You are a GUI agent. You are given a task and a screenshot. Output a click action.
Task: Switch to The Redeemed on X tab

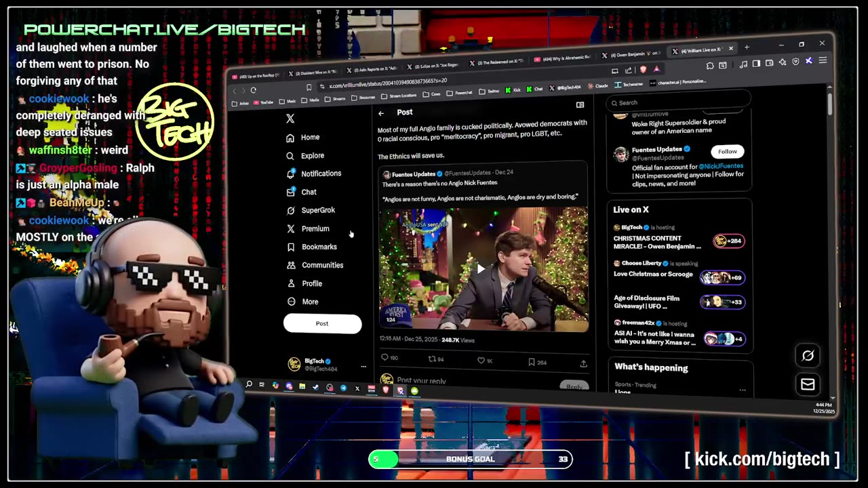coord(496,63)
